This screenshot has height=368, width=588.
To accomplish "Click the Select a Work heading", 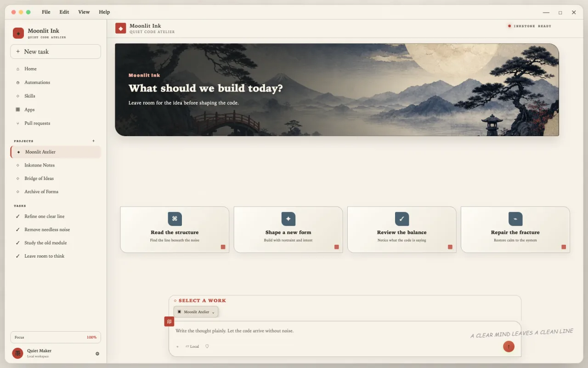I will pyautogui.click(x=202, y=301).
